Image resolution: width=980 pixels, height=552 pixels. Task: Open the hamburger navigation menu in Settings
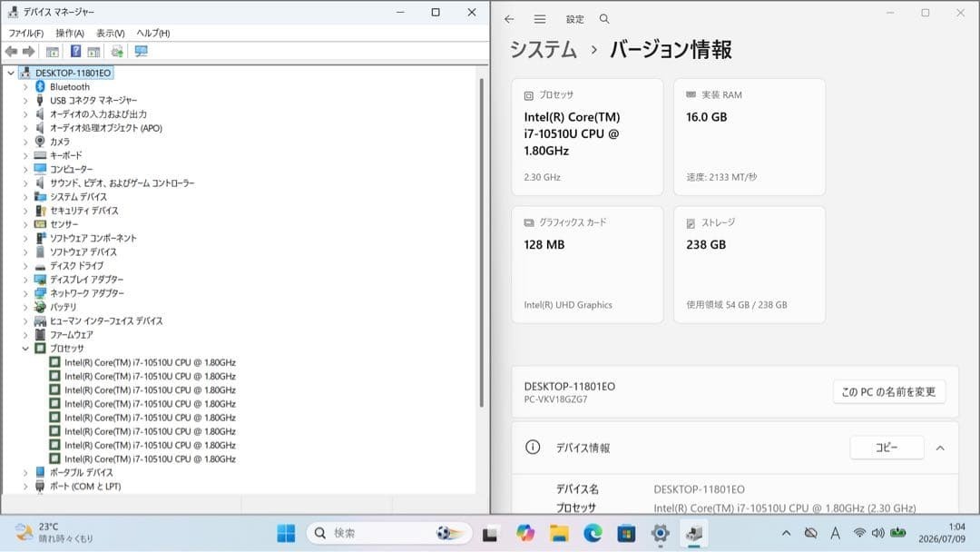click(540, 19)
